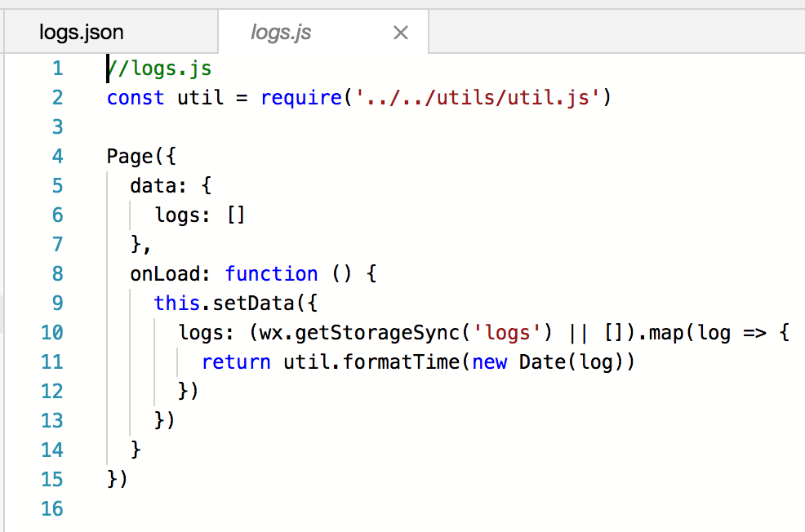Screen dimensions: 805x532
Task: Click 'onLoad:' on line 8
Action: click(171, 273)
